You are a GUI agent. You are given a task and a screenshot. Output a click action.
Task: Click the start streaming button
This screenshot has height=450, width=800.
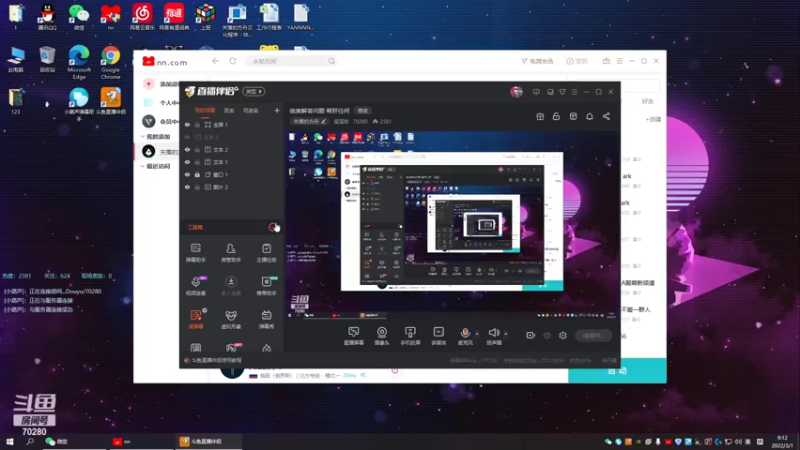(594, 336)
